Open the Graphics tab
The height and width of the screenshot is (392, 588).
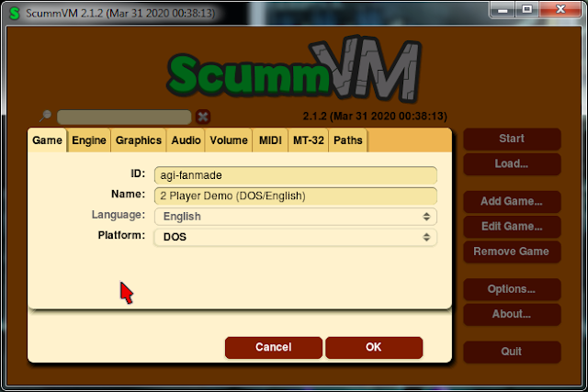point(139,140)
